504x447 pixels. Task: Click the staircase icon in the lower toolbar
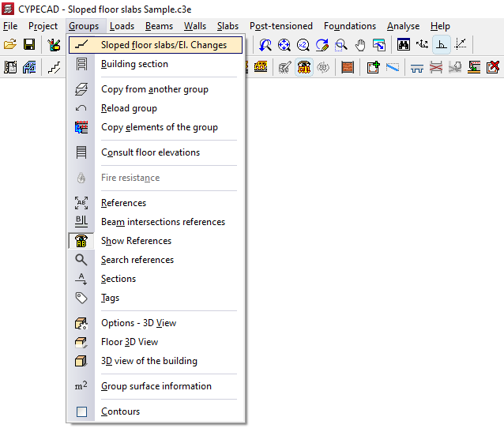(54, 67)
